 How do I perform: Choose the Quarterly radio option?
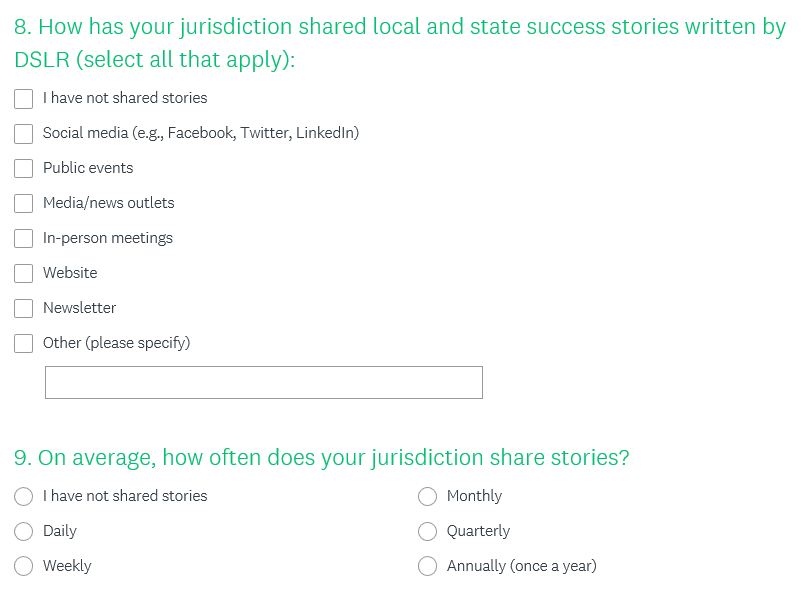(x=428, y=532)
